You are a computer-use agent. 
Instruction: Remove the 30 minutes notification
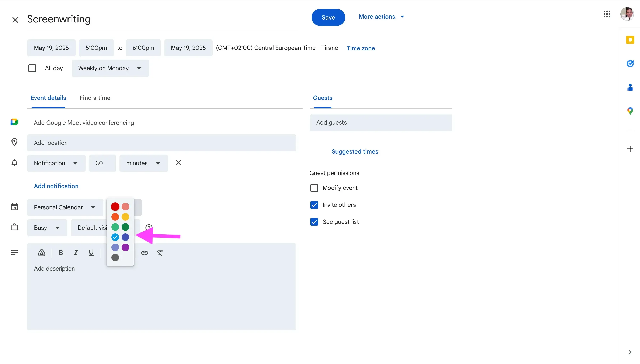tap(178, 163)
